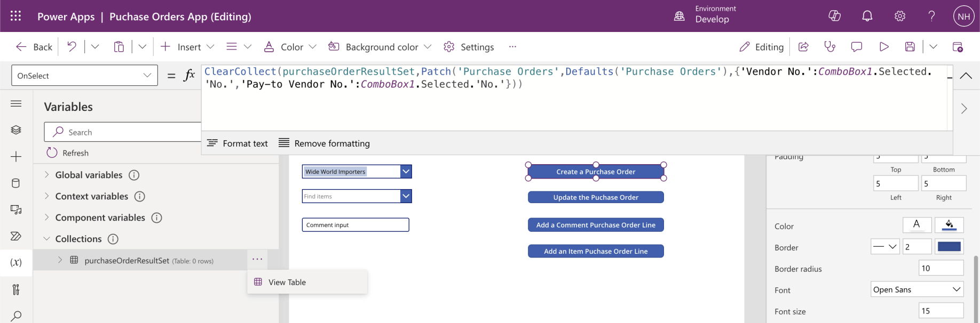Image resolution: width=980 pixels, height=323 pixels.
Task: Collapse the Collections section
Action: (x=47, y=239)
